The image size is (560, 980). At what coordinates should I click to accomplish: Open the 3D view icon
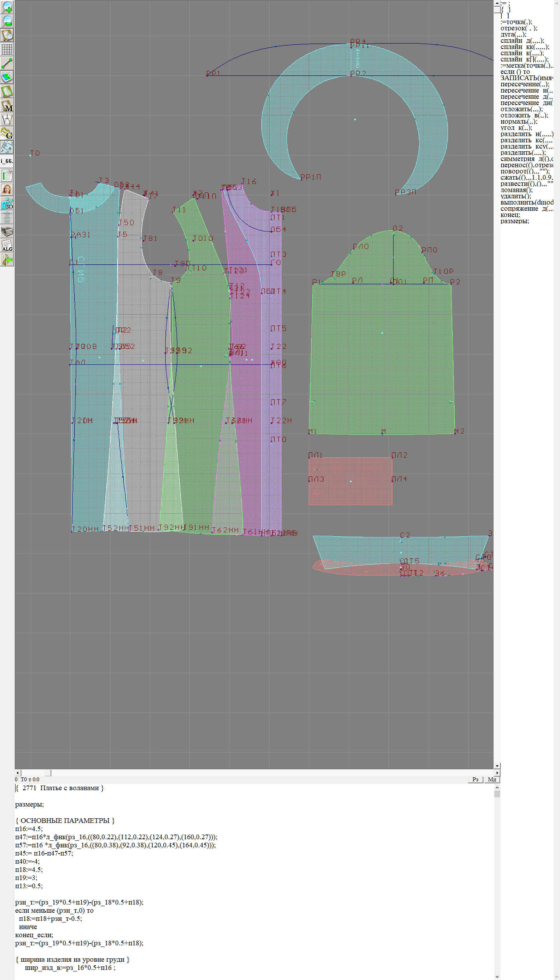click(x=7, y=203)
